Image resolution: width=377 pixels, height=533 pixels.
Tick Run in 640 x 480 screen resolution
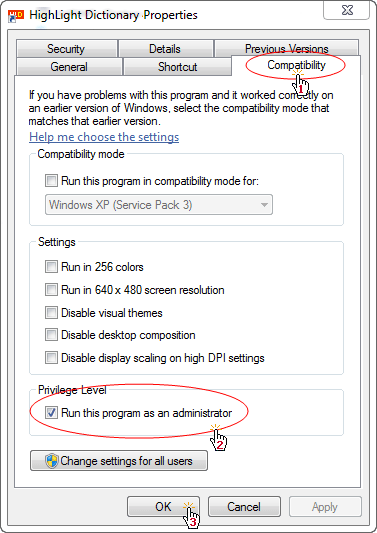51,290
